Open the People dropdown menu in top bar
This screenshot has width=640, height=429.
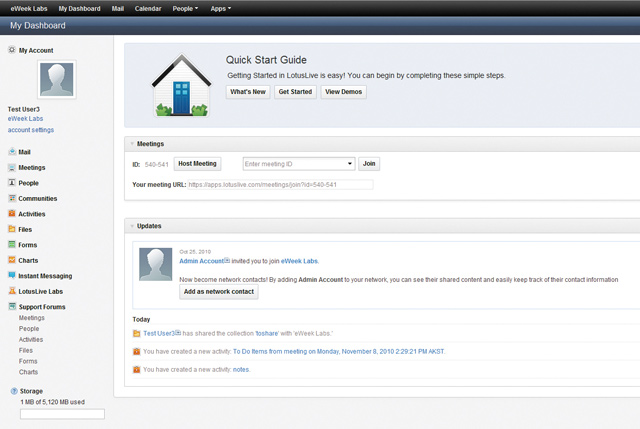point(185,8)
